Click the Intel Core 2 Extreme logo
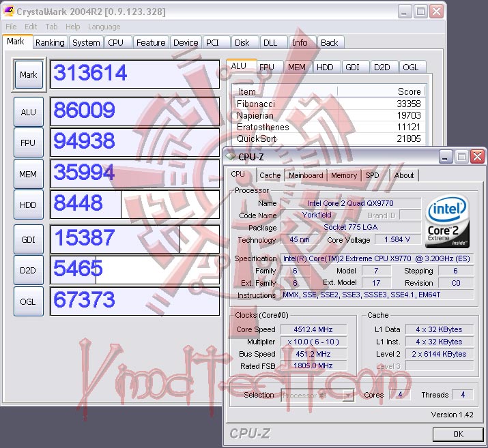Image resolution: width=488 pixels, height=448 pixels. pos(447,221)
